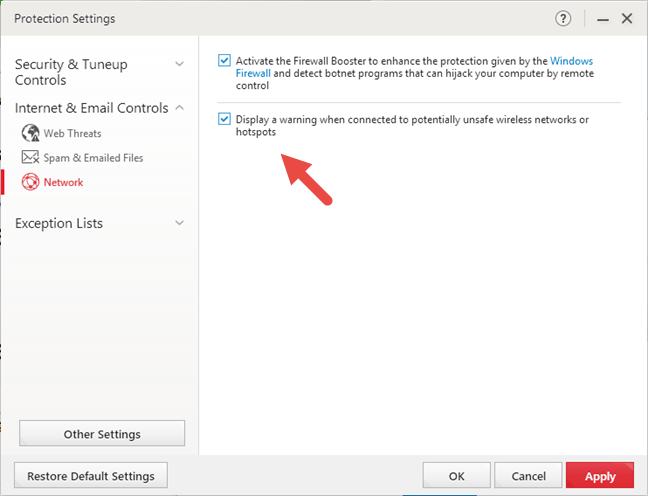648x496 pixels.
Task: Toggle the unsafe wireless networks warning checkbox
Action: pyautogui.click(x=224, y=119)
